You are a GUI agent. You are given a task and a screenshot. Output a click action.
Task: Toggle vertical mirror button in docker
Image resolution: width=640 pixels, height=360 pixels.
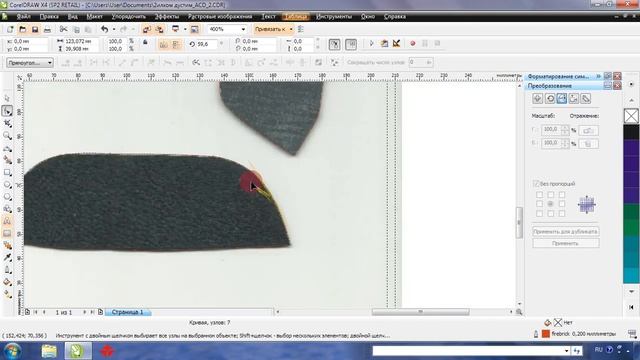[x=588, y=144]
